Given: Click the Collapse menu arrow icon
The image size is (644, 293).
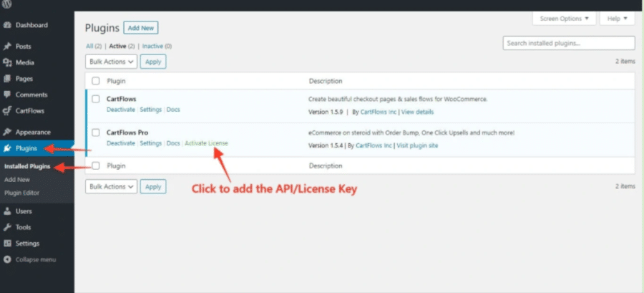Looking at the screenshot, I should [7, 260].
